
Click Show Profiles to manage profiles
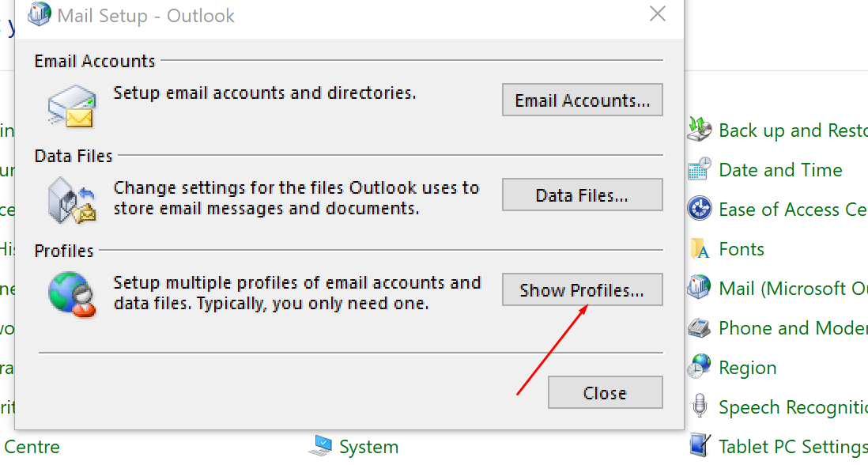pos(582,289)
